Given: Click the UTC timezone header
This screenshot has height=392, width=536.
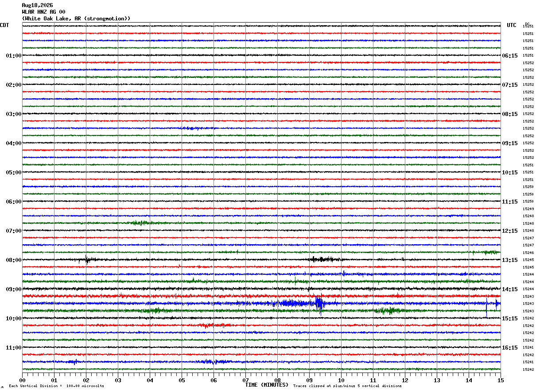Looking at the screenshot, I should pyautogui.click(x=512, y=25).
